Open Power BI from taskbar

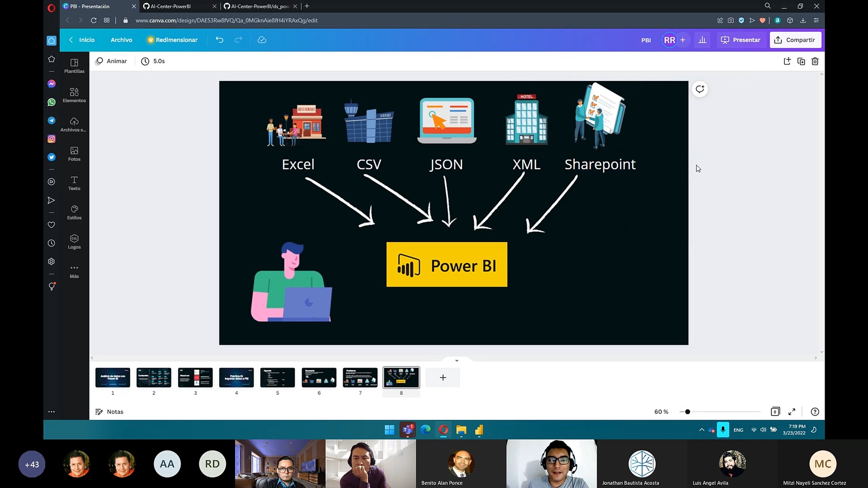click(x=479, y=430)
